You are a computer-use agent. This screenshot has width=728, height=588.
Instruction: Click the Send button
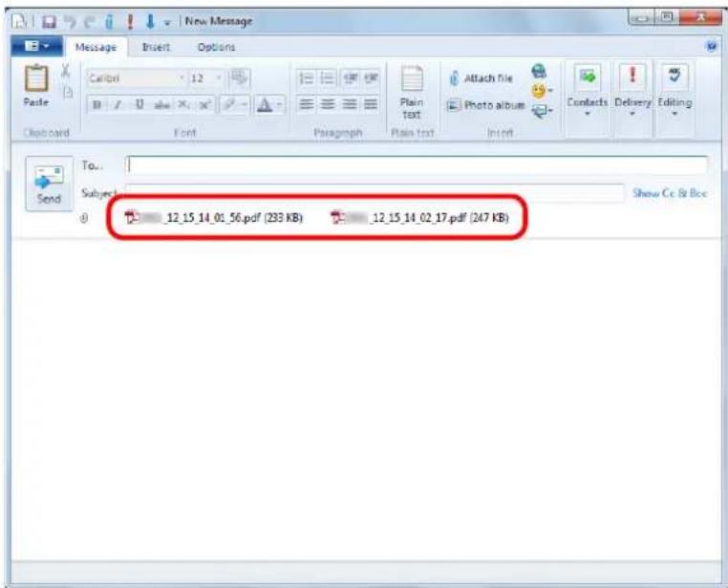(x=50, y=184)
